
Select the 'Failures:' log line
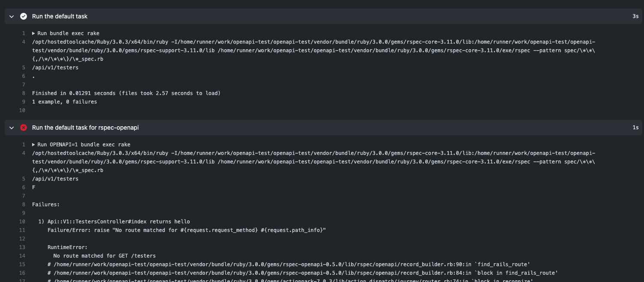46,205
